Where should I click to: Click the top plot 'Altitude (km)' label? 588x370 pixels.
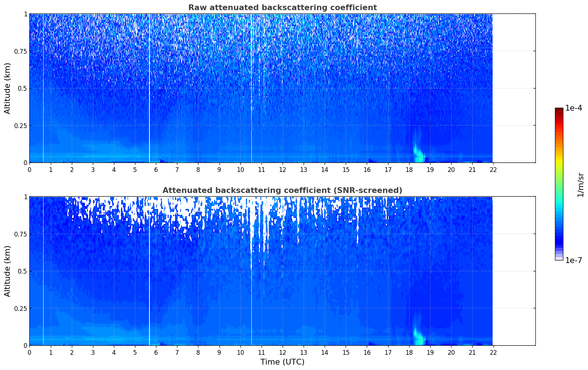pyautogui.click(x=8, y=88)
